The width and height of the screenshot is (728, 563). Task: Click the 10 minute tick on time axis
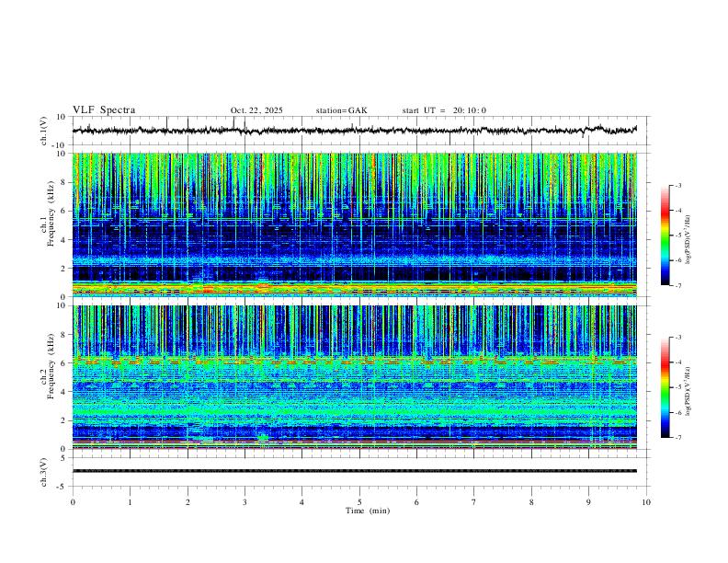[x=646, y=502]
